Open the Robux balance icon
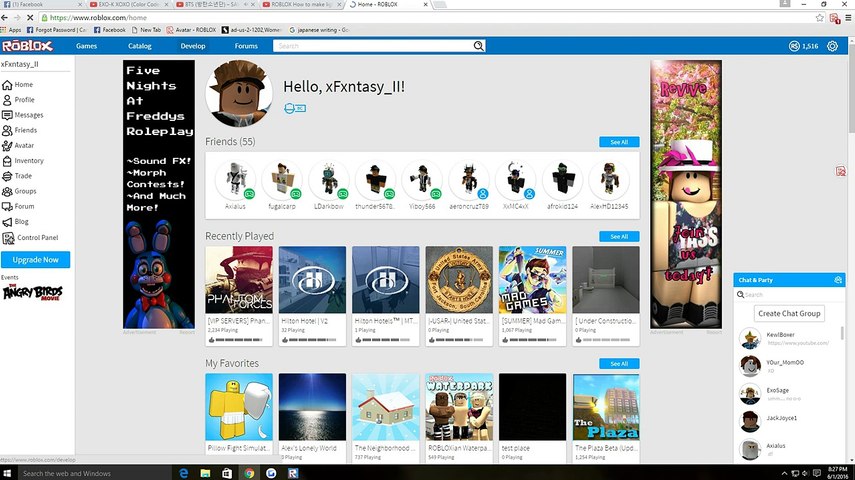855x480 pixels. pos(794,46)
